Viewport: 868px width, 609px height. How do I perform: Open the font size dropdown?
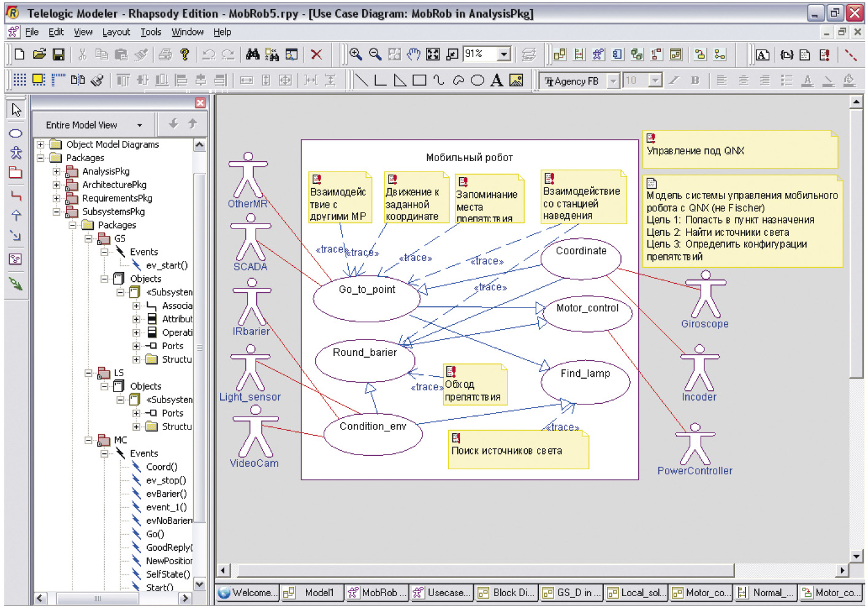point(655,81)
